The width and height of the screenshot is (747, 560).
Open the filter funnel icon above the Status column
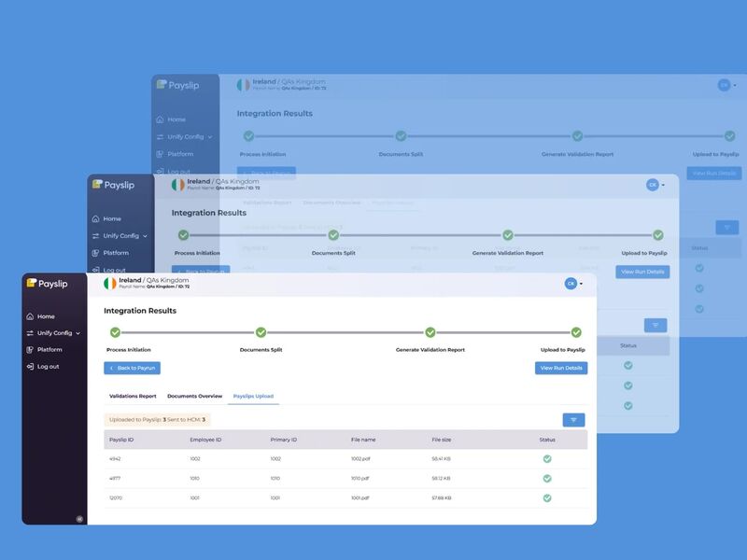click(573, 420)
